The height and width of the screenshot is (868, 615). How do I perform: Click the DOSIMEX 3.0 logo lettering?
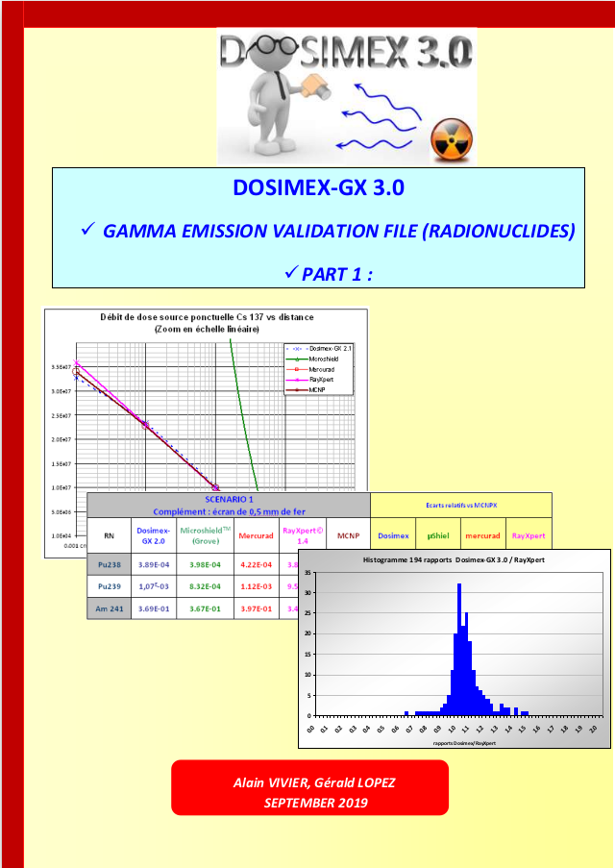point(346,53)
